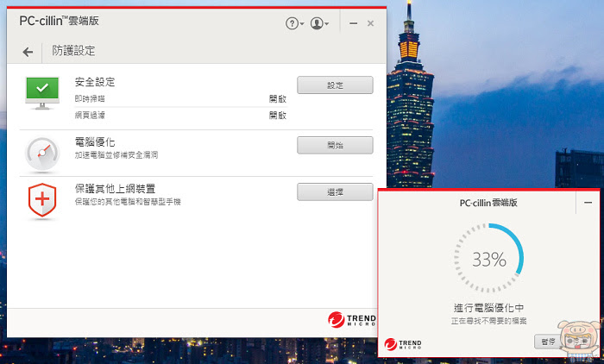The image size is (604, 364).
Task: Minimize the main PC-cillin window
Action: click(x=353, y=23)
